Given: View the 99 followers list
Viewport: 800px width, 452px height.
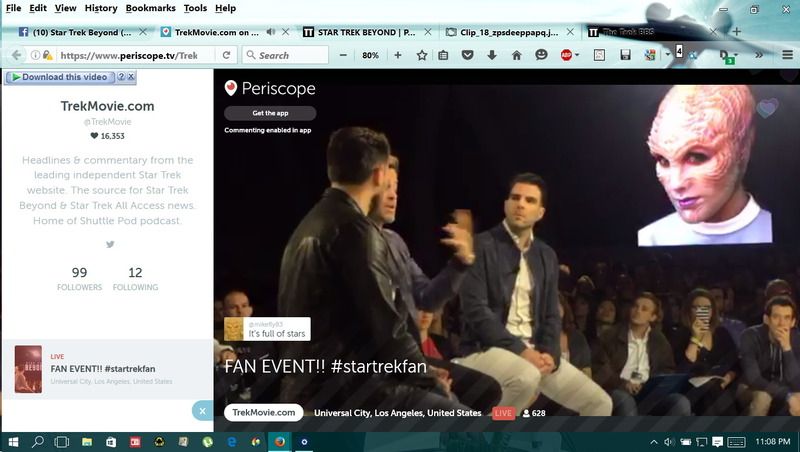Looking at the screenshot, I should (x=79, y=279).
